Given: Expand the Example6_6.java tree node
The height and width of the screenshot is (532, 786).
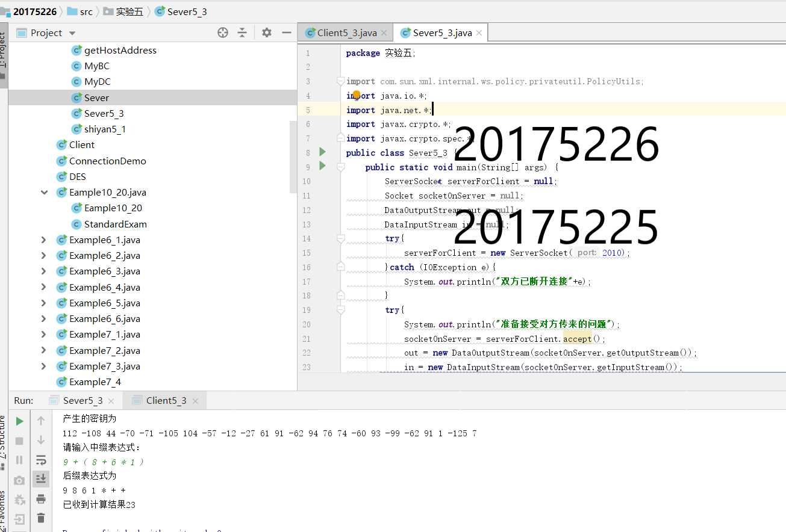Looking at the screenshot, I should point(44,318).
